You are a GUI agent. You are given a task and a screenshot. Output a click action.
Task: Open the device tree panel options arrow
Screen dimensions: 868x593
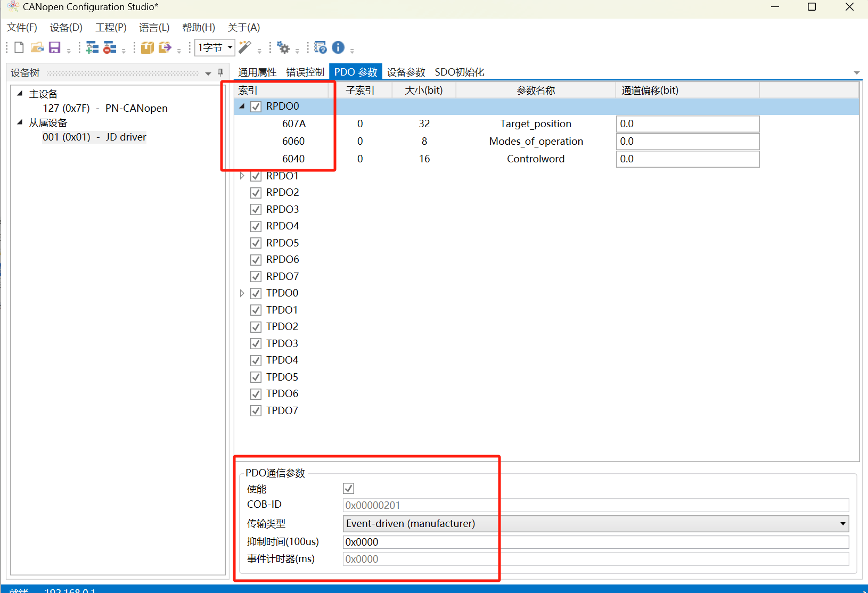click(x=208, y=73)
